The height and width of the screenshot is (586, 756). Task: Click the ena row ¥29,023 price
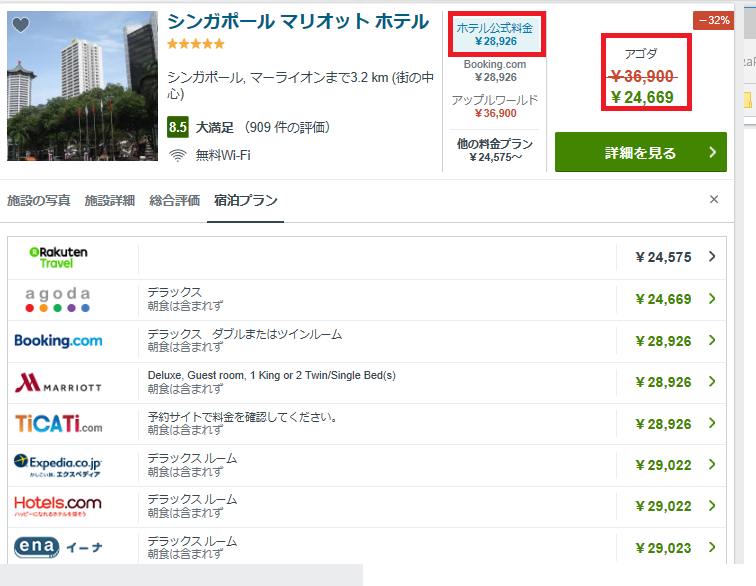click(x=663, y=548)
